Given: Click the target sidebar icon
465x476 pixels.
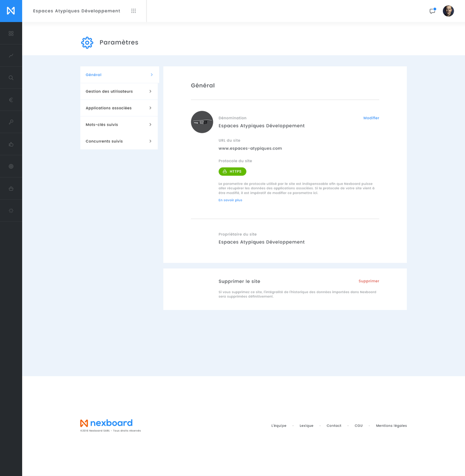Looking at the screenshot, I should (11, 166).
